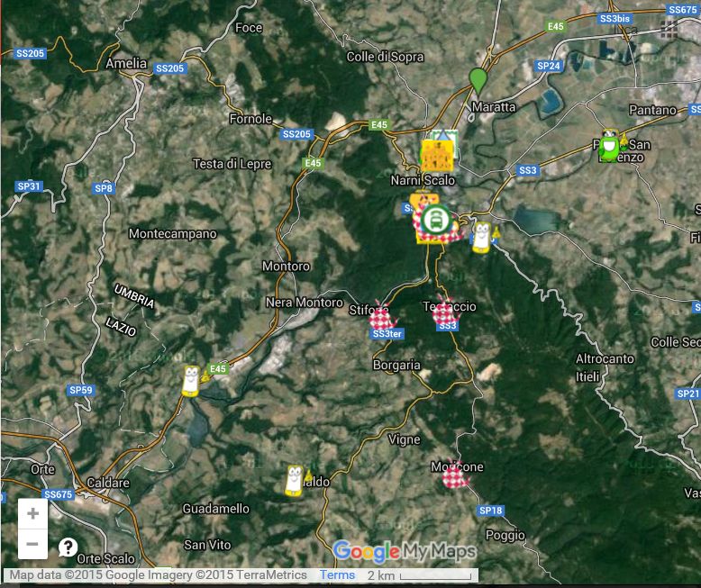
Task: Click the Nera Montoro label
Action: pos(305,303)
